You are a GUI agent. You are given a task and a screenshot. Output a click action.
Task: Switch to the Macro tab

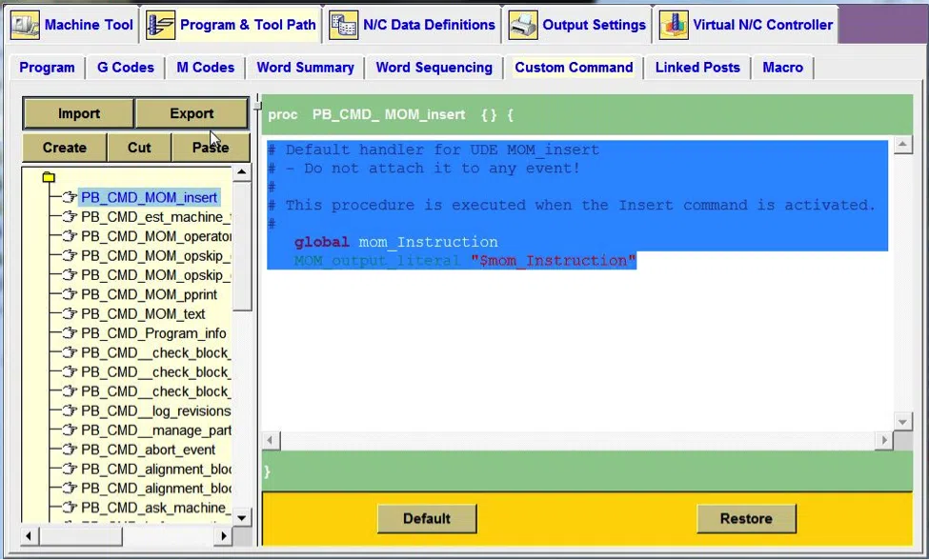(x=782, y=68)
